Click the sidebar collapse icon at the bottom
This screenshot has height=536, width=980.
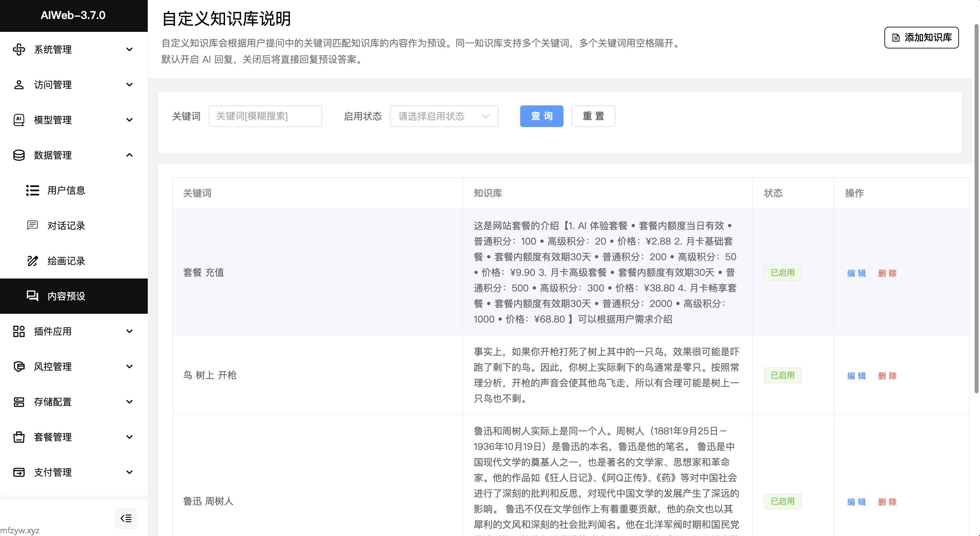coord(126,518)
